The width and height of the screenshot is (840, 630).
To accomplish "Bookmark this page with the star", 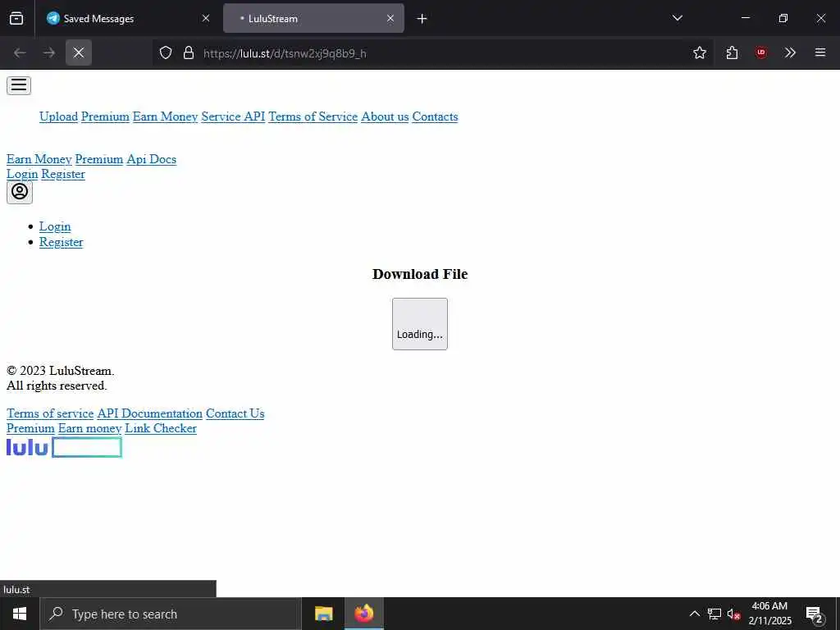I will point(700,52).
